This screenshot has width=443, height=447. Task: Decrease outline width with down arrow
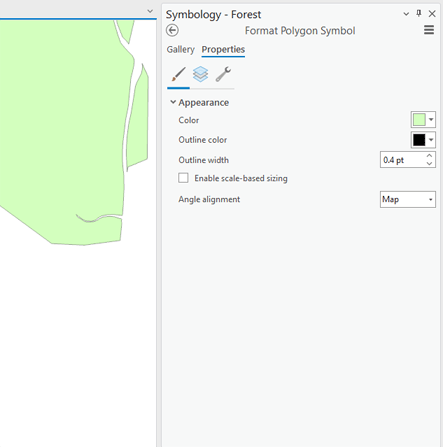429,163
